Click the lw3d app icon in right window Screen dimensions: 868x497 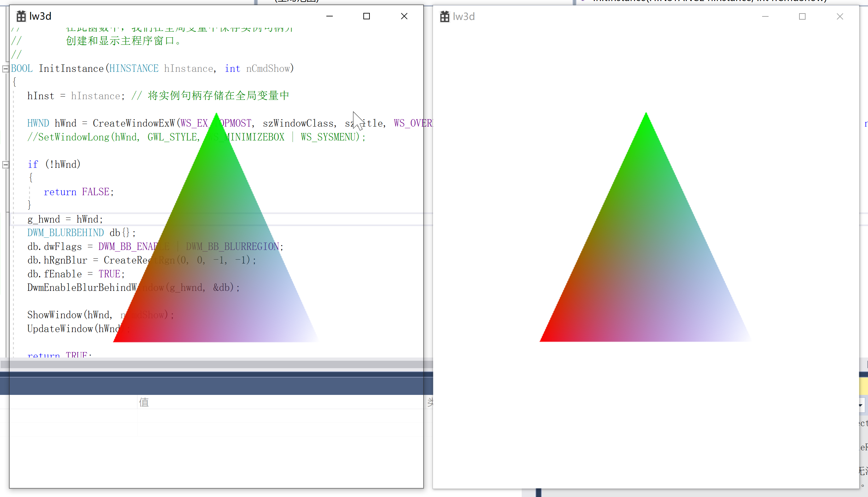[444, 16]
